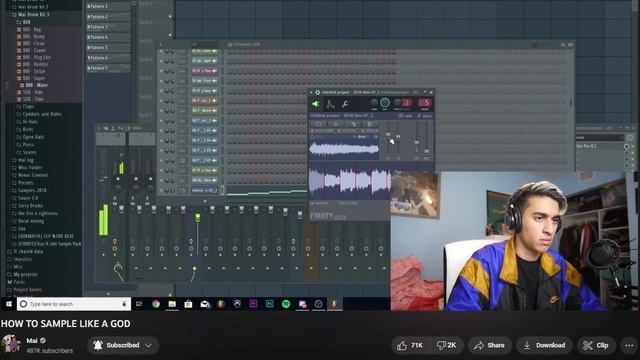Select Pattern 2 in the picker
The image size is (640, 360).
point(108,17)
